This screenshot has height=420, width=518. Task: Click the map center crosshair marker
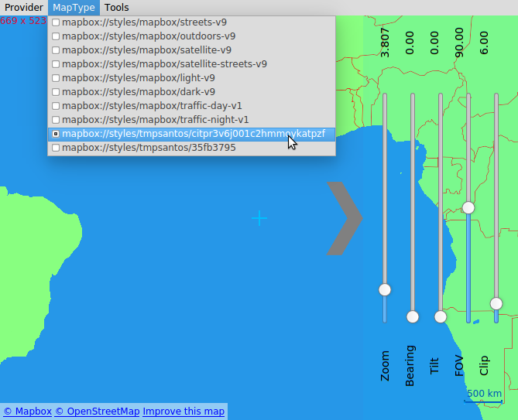(259, 218)
